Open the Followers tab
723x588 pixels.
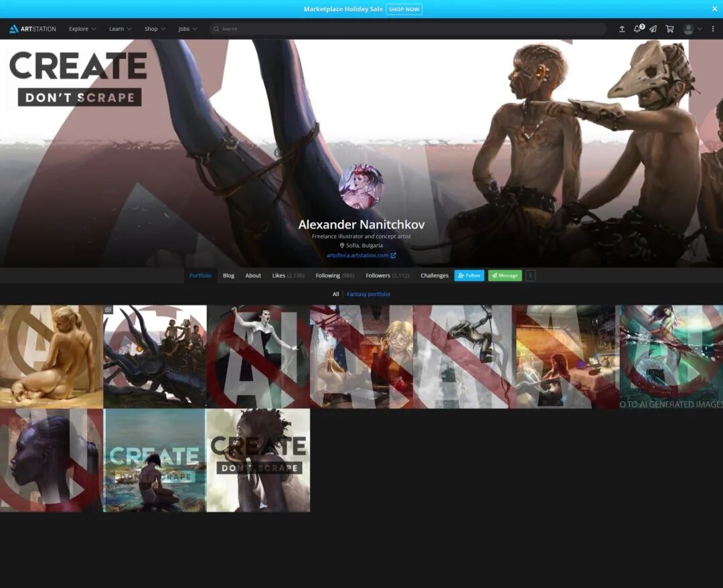pos(388,275)
